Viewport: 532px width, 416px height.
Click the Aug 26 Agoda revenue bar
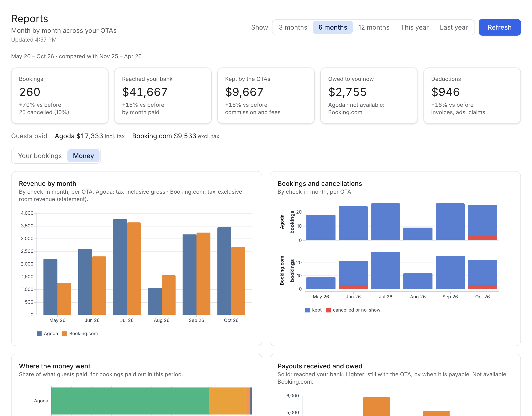(x=155, y=301)
